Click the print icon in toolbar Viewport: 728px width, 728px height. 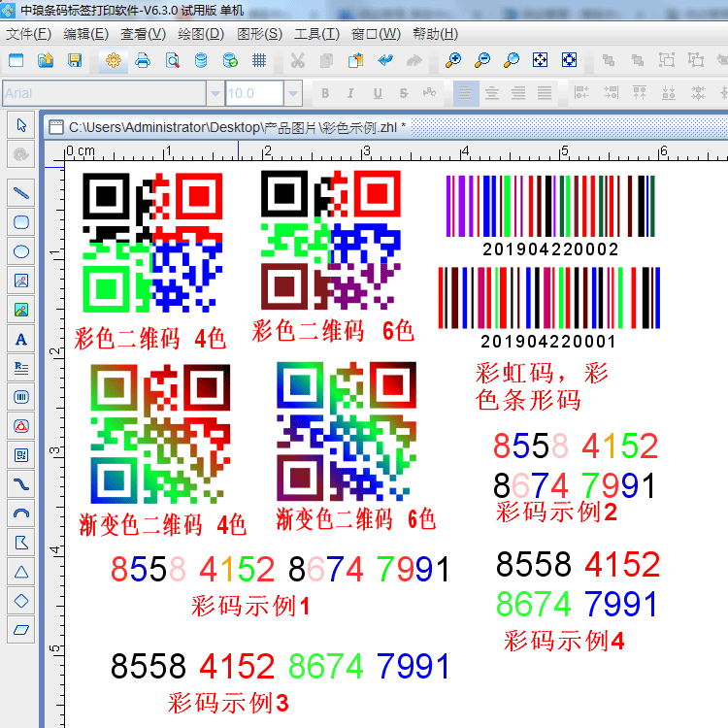pyautogui.click(x=143, y=60)
